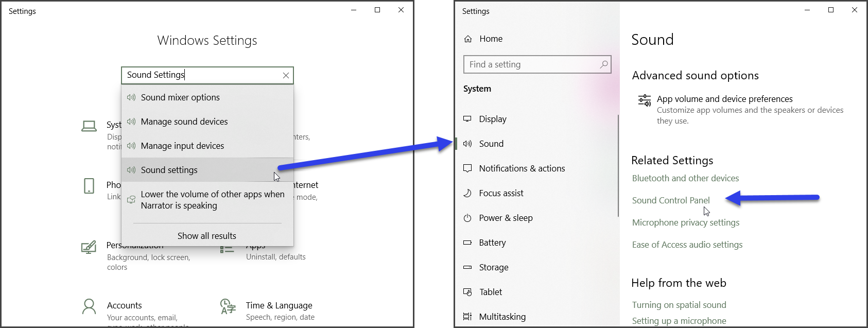Screen dimensions: 868x328
Task: Click the Personalization paintbrush icon
Action: (89, 247)
